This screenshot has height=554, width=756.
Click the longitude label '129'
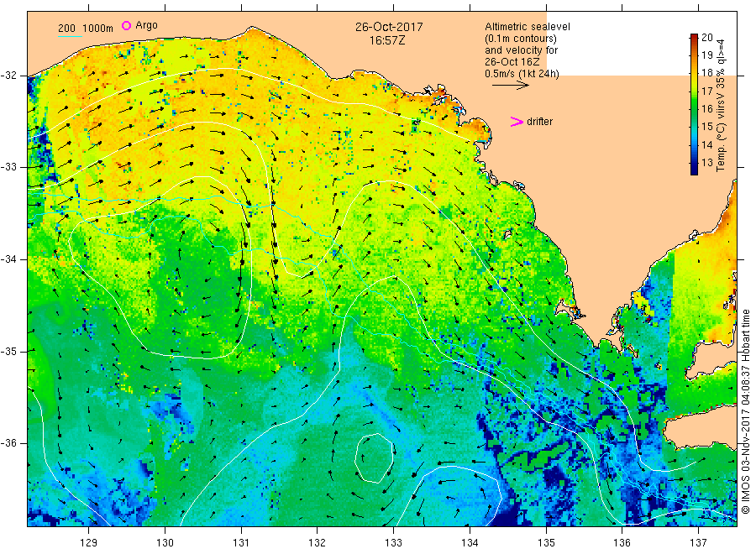[x=89, y=543]
